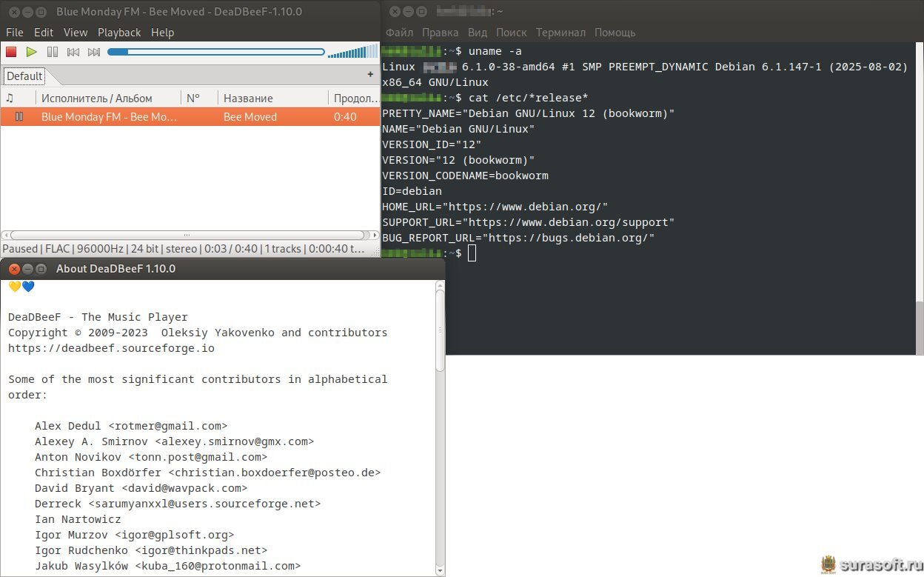Click the Anton Novikov contributor line

[x=151, y=457]
